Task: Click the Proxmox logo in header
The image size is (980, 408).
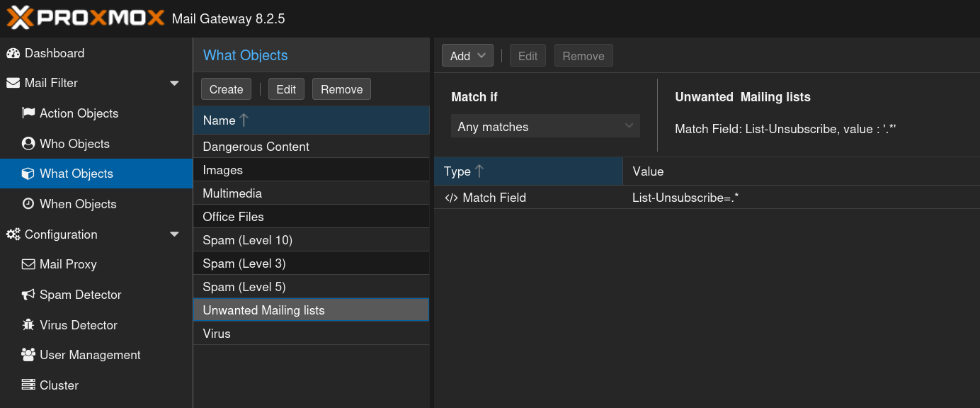Action: coord(85,18)
